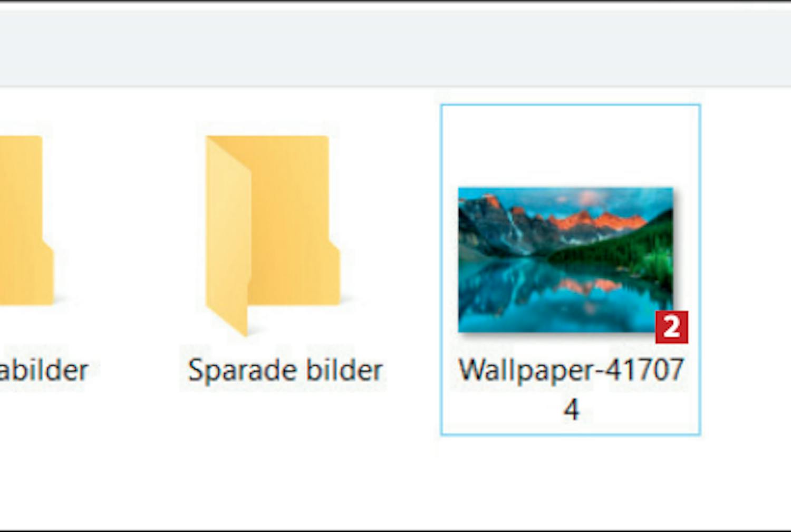Click white space above thumbnail inside selection box
The image size is (791, 532).
pos(571,145)
